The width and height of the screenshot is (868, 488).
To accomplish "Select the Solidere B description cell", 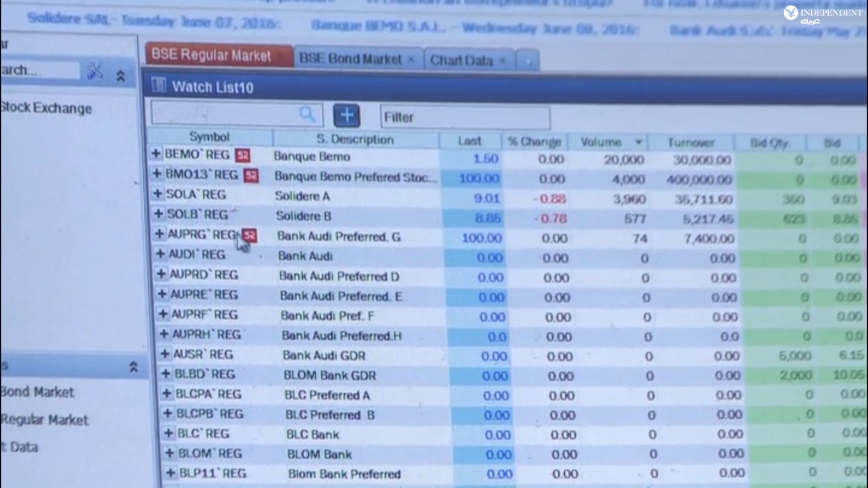I will (x=303, y=216).
